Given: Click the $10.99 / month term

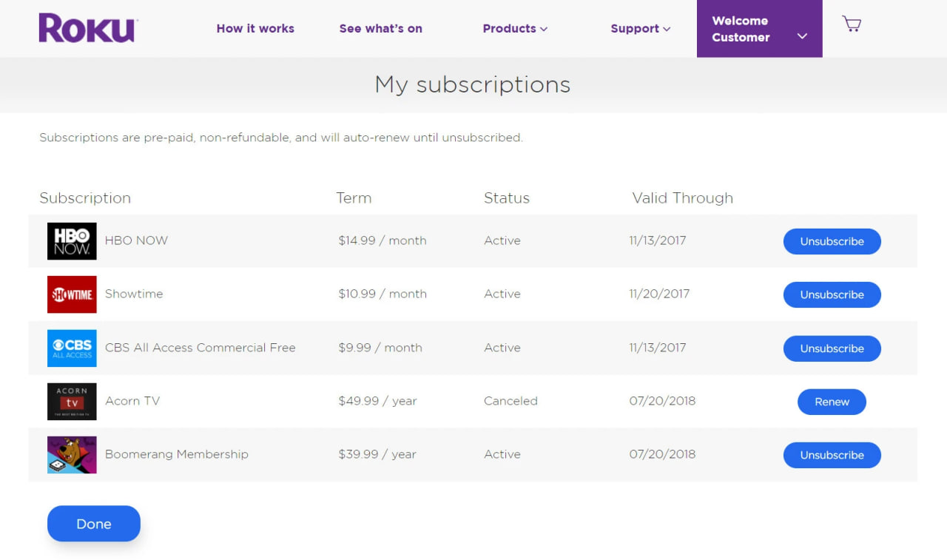Looking at the screenshot, I should [382, 294].
